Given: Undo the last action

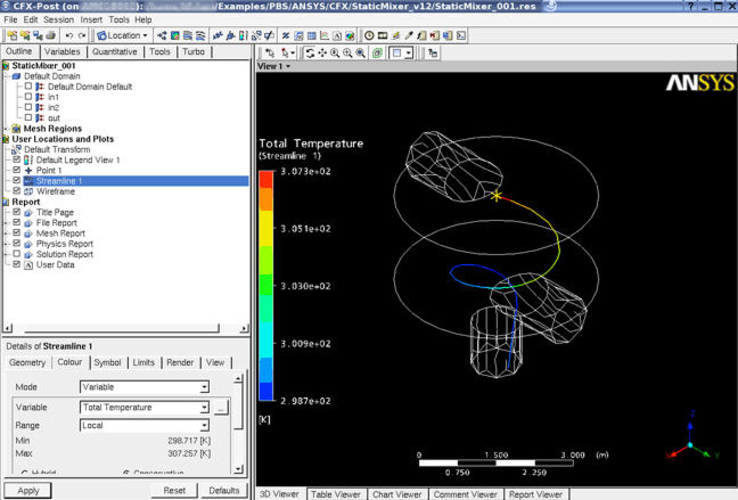Looking at the screenshot, I should [x=69, y=35].
